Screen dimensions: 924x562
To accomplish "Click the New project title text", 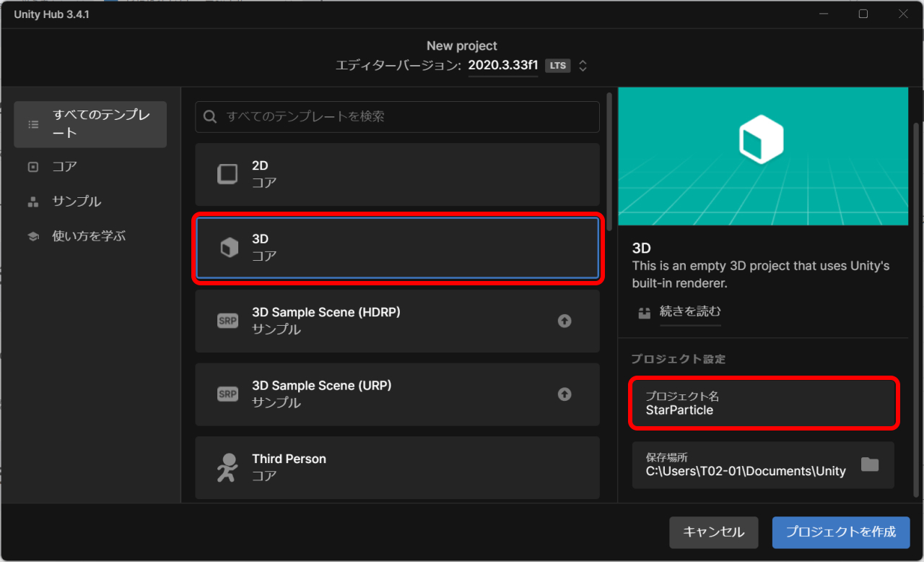I will pos(462,46).
